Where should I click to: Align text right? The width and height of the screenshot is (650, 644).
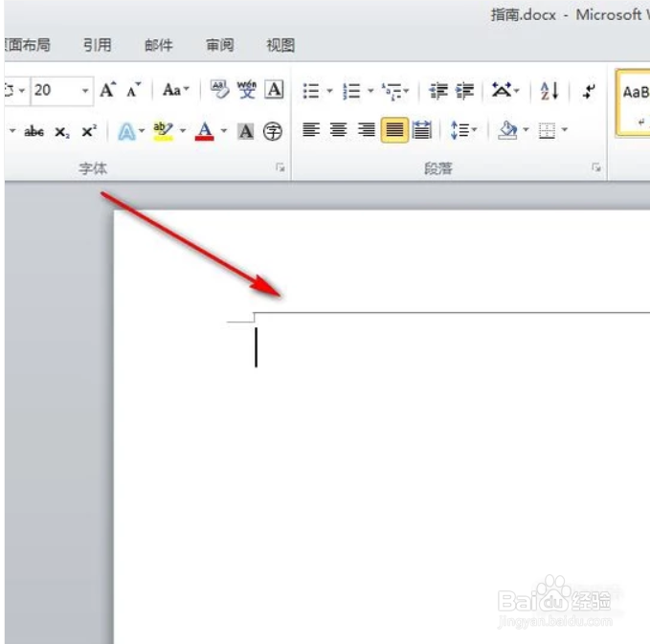(x=367, y=130)
